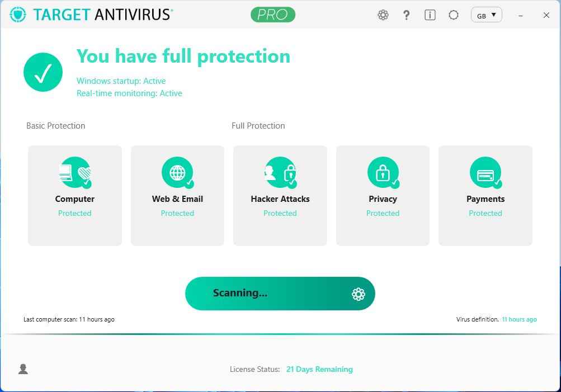Select the Payments protection tile
The height and width of the screenshot is (392, 561).
point(485,196)
